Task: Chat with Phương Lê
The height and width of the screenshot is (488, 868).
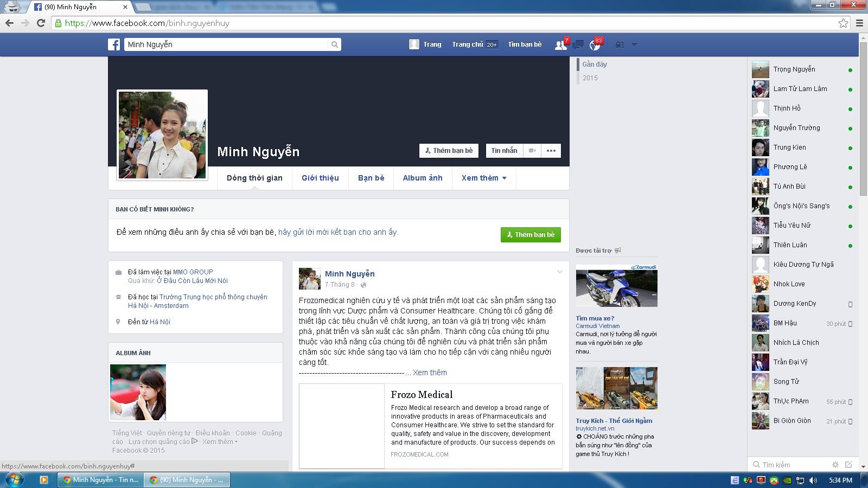Action: coord(803,167)
